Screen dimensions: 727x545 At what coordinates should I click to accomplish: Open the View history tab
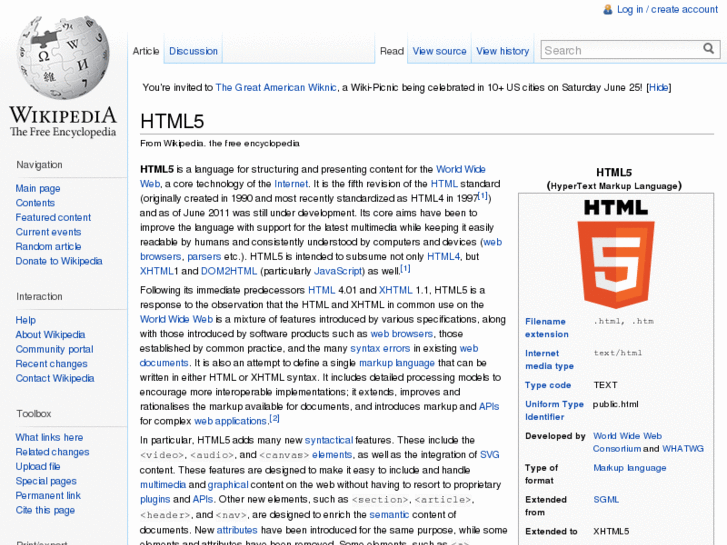click(503, 51)
